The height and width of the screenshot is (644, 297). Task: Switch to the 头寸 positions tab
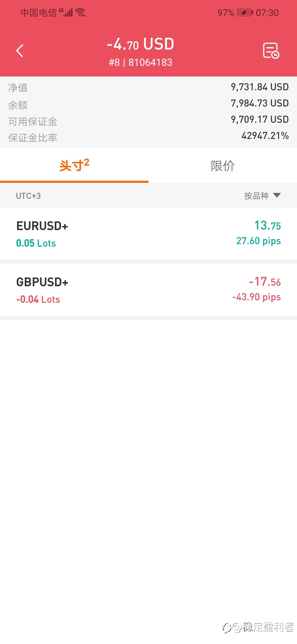(x=74, y=166)
